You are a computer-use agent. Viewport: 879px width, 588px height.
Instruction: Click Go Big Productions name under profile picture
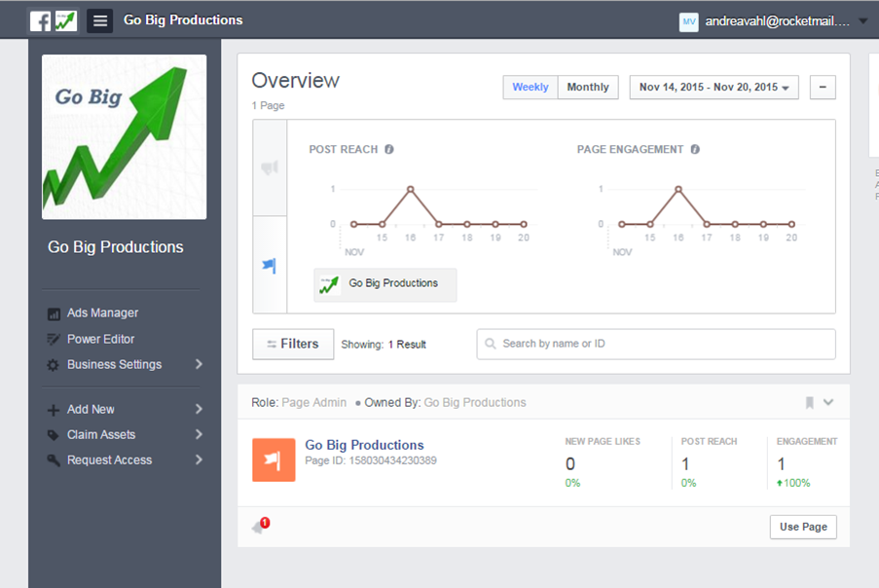click(x=116, y=247)
